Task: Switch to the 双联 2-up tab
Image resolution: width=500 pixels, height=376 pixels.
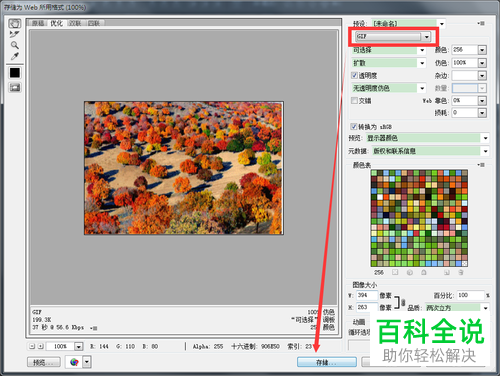Action: [x=75, y=23]
